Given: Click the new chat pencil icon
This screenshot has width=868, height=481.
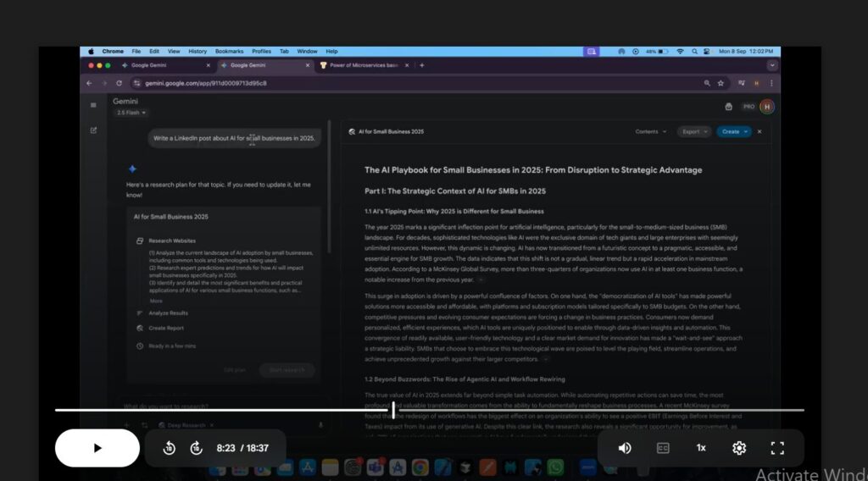Looking at the screenshot, I should click(93, 130).
